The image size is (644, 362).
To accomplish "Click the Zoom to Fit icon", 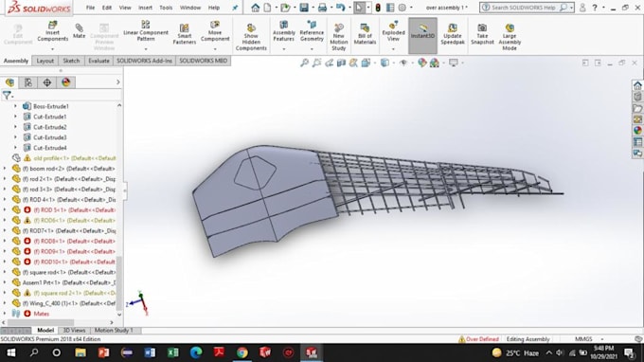I will (x=304, y=63).
